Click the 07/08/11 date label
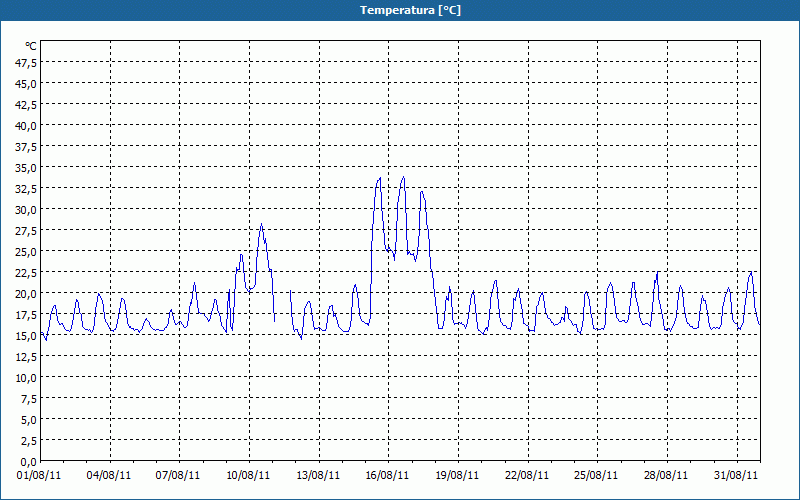Screen dimensions: 800x500 [x=178, y=475]
